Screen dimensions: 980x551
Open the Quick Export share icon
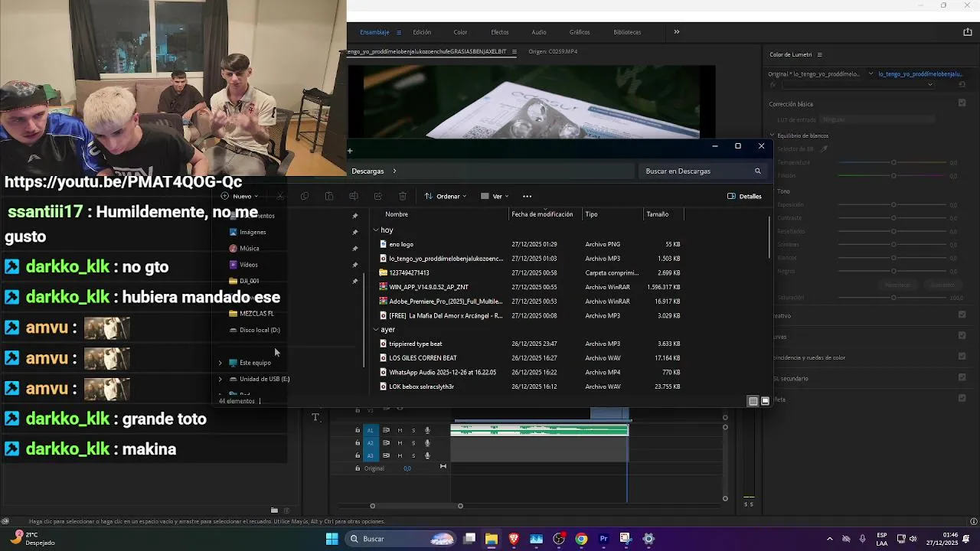click(x=967, y=32)
